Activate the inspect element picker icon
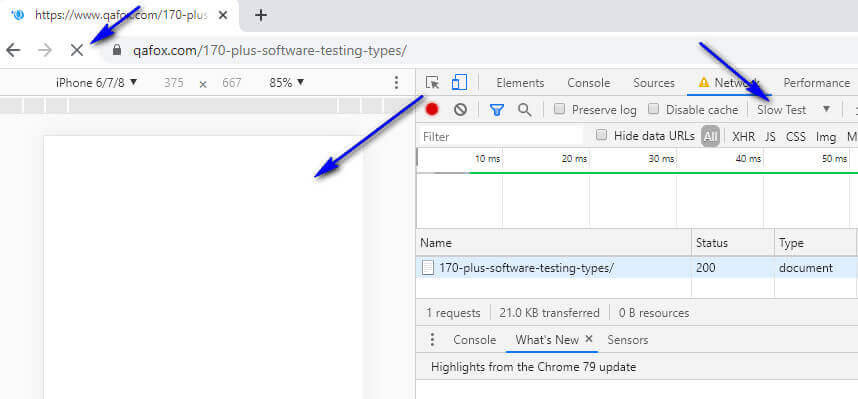Viewport: 858px width, 399px height. pyautogui.click(x=432, y=83)
